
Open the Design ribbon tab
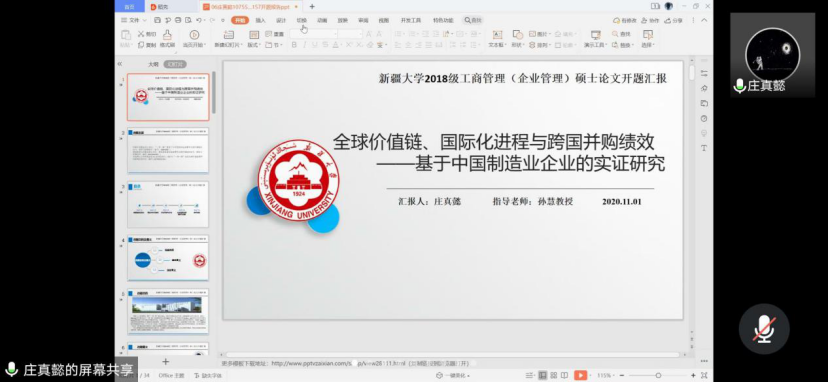(x=281, y=20)
